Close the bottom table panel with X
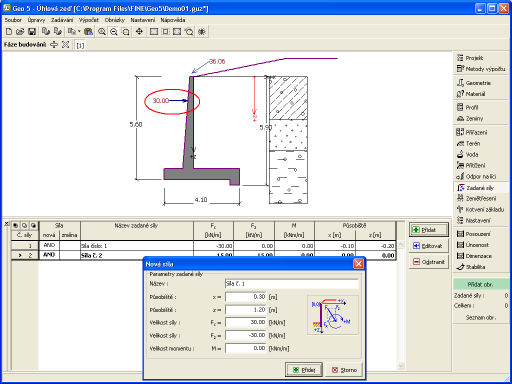 [x=6, y=223]
